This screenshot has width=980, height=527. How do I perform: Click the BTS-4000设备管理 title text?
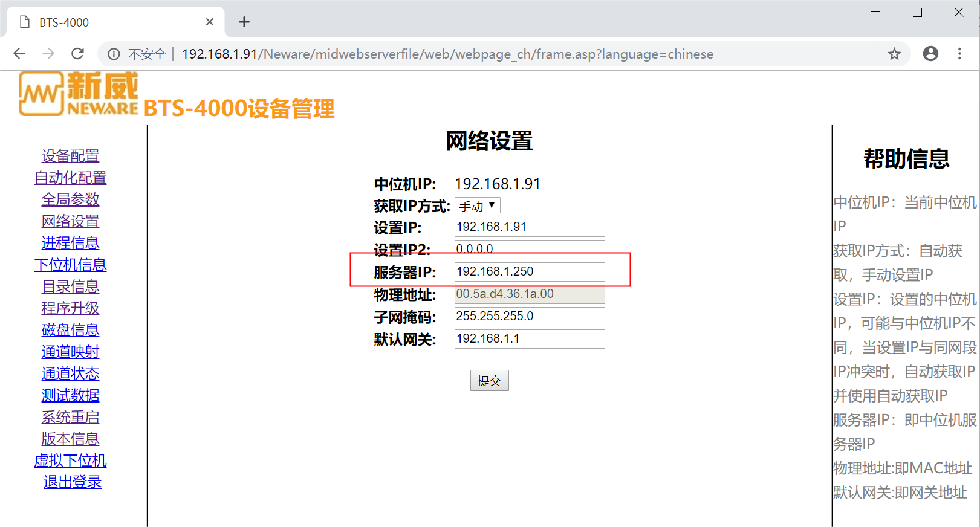(239, 109)
